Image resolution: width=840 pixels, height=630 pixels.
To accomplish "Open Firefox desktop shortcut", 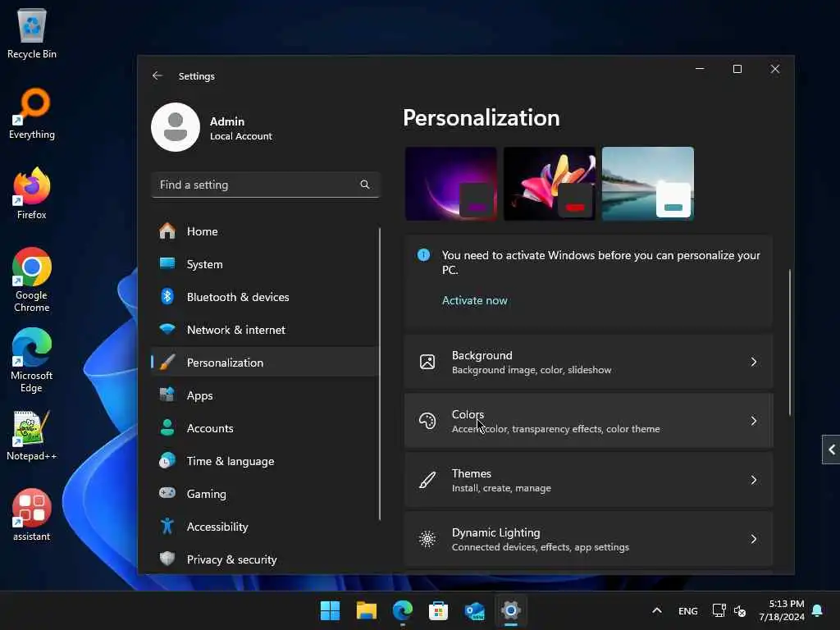I will [x=32, y=194].
